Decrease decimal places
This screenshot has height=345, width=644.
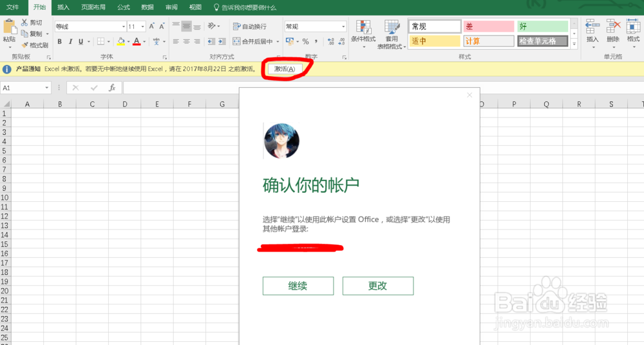click(x=342, y=41)
